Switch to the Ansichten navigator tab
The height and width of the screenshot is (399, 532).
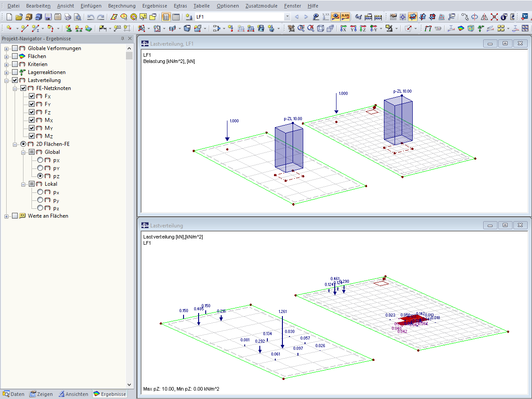(x=73, y=394)
